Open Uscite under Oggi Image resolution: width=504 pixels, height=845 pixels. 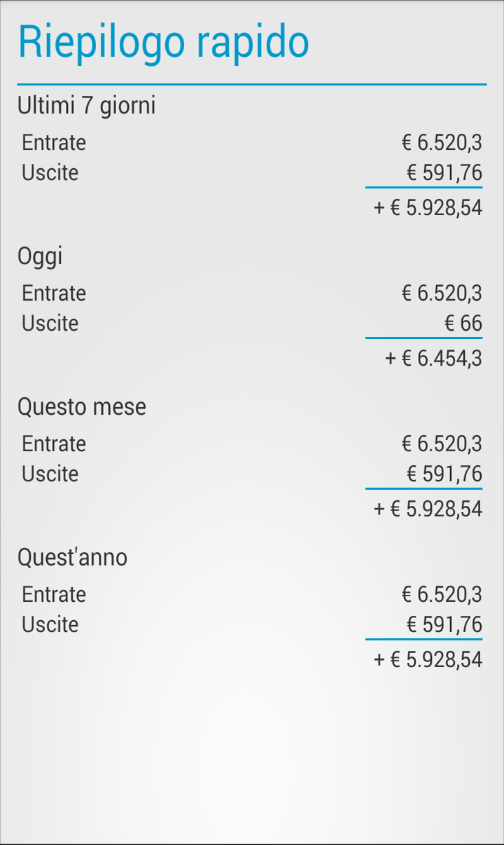pyautogui.click(x=50, y=323)
